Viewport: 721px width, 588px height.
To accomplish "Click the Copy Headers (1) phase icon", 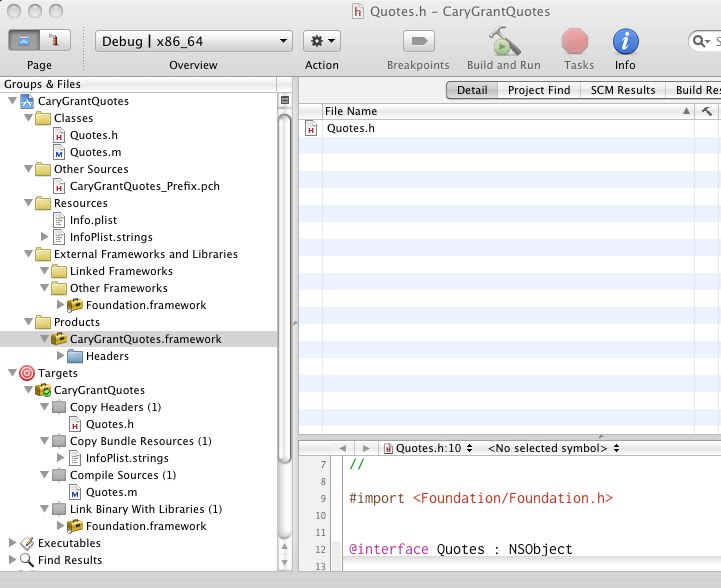I will click(x=59, y=407).
